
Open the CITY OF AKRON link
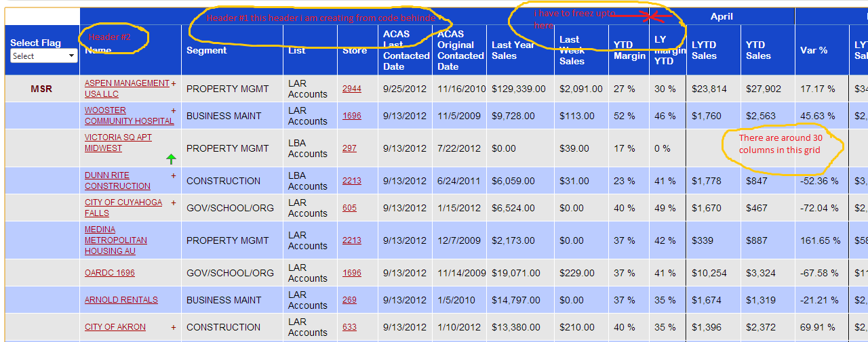(115, 327)
